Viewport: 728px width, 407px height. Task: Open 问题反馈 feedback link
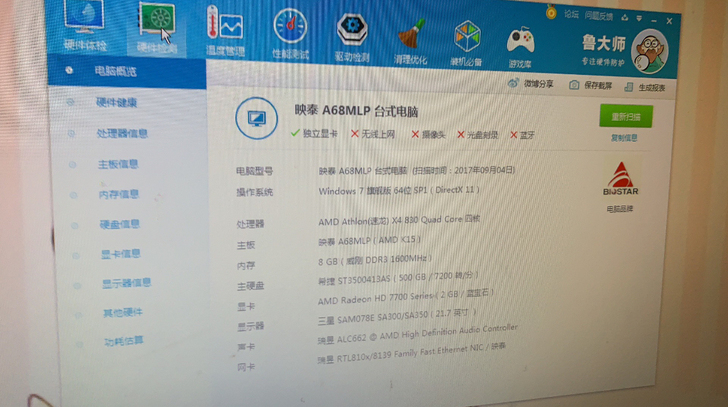tap(598, 16)
